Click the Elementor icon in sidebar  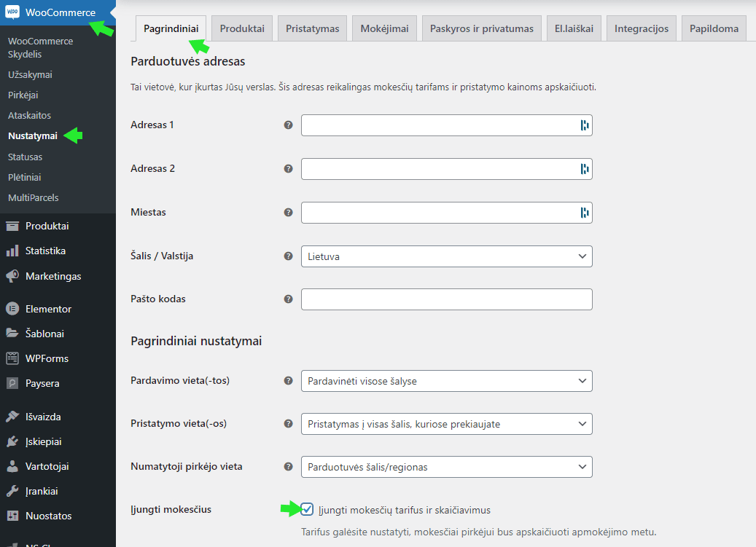coord(12,309)
